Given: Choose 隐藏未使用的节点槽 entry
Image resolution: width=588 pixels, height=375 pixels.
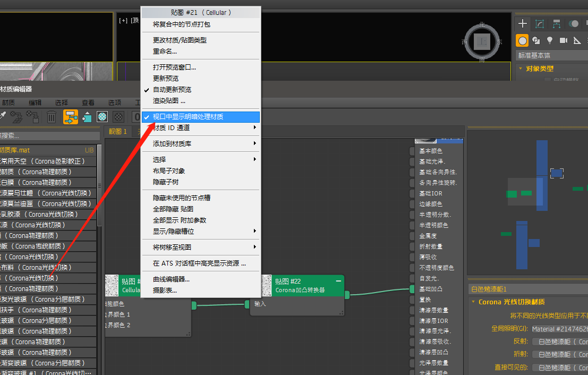Looking at the screenshot, I should [x=201, y=198].
